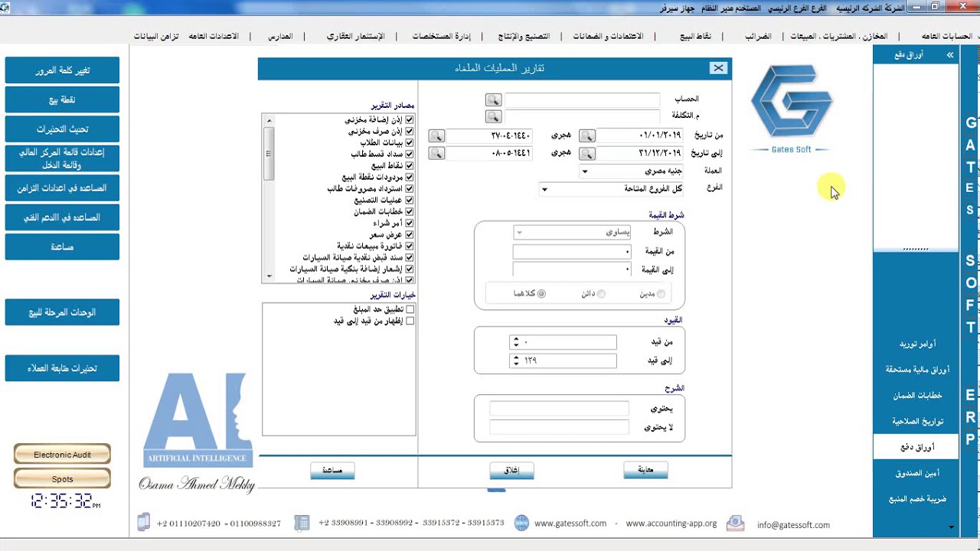Screen dimensions: 980x551
Task: Click نقطة بيع sidebar button
Action: click(62, 99)
